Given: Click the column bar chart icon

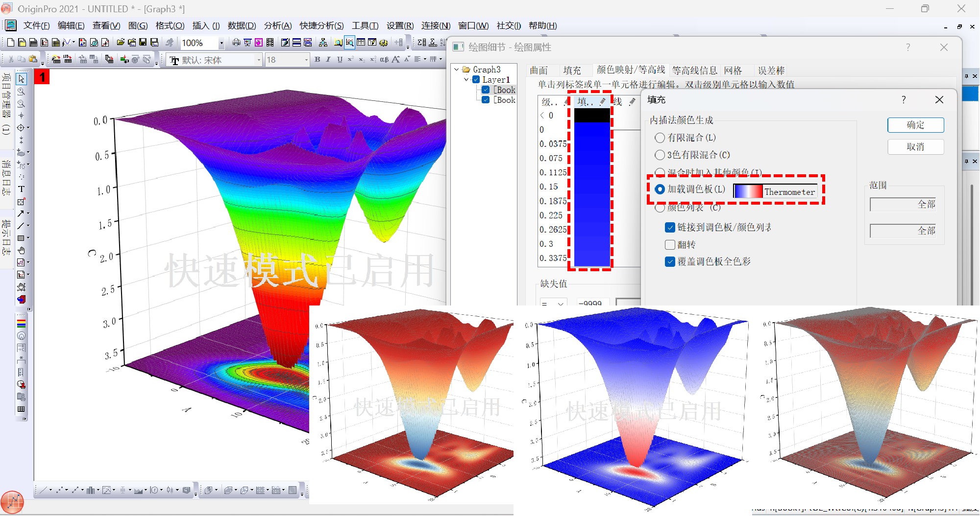Looking at the screenshot, I should click(x=90, y=490).
